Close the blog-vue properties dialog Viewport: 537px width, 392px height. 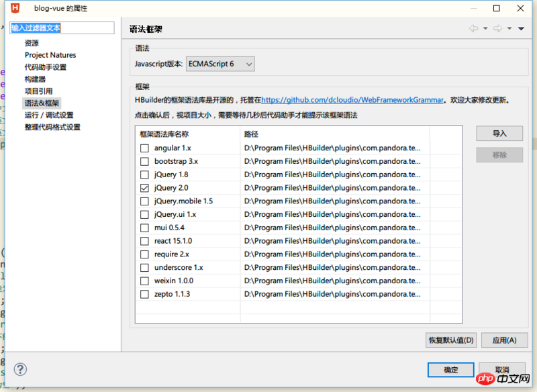click(520, 8)
